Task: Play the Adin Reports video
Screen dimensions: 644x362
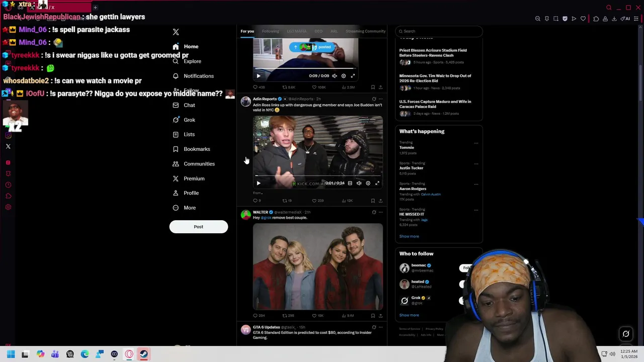Action: click(259, 184)
